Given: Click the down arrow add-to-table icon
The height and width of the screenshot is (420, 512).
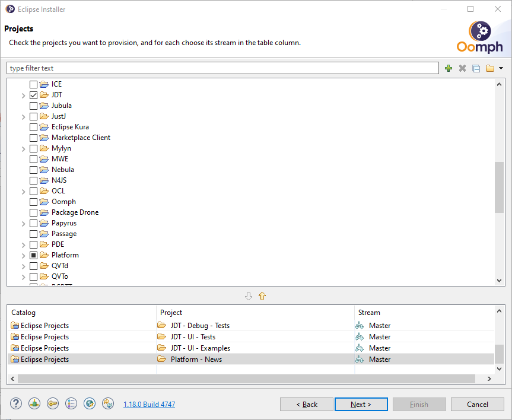Looking at the screenshot, I should point(249,296).
